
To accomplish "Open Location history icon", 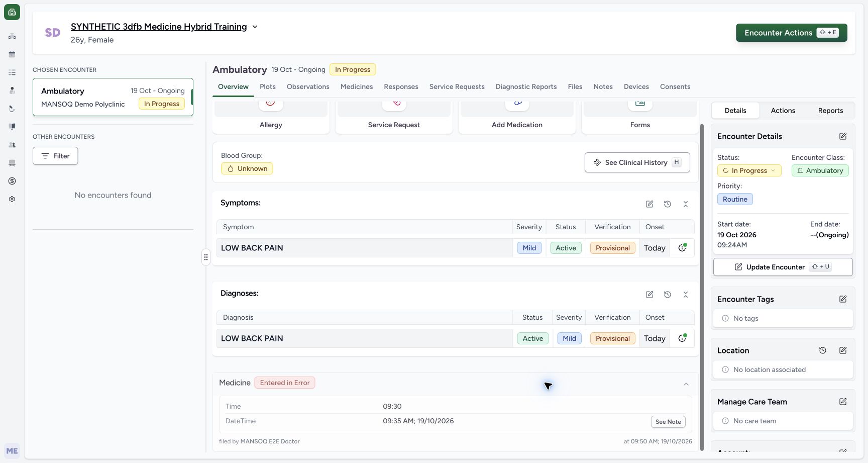I will 823,350.
